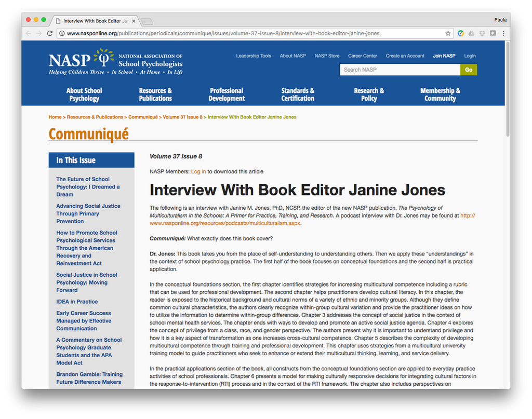Open A Commentary on School Psychology Graduate Students
Screen dimensions: 532x419
click(89, 351)
